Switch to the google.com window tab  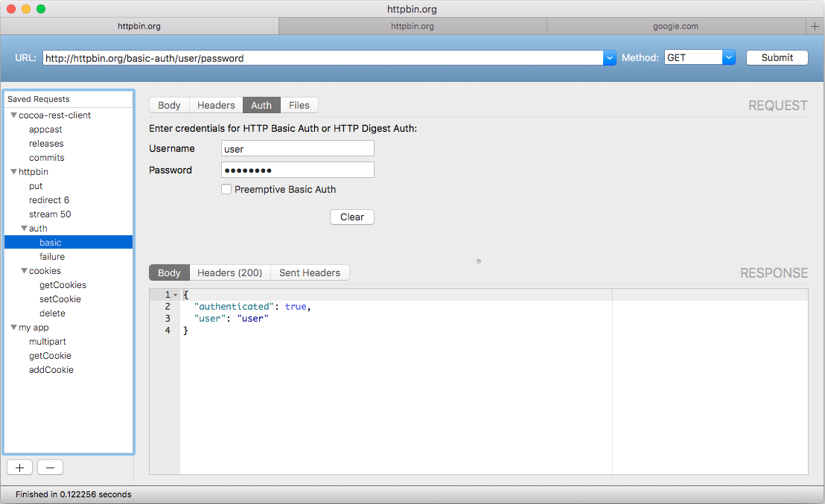(x=676, y=26)
